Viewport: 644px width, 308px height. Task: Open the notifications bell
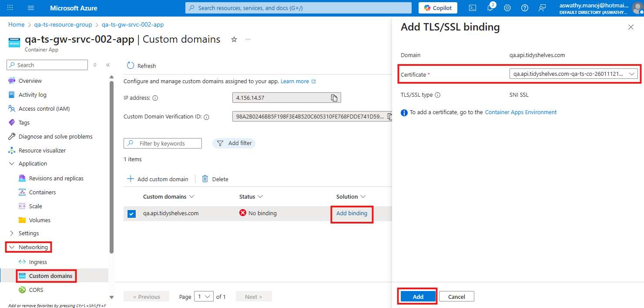[x=490, y=7]
